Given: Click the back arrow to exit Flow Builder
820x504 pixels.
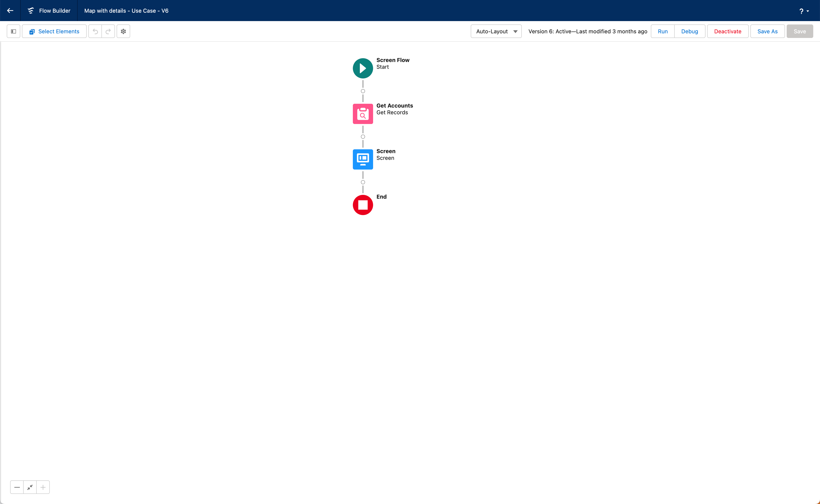Looking at the screenshot, I should pos(10,11).
